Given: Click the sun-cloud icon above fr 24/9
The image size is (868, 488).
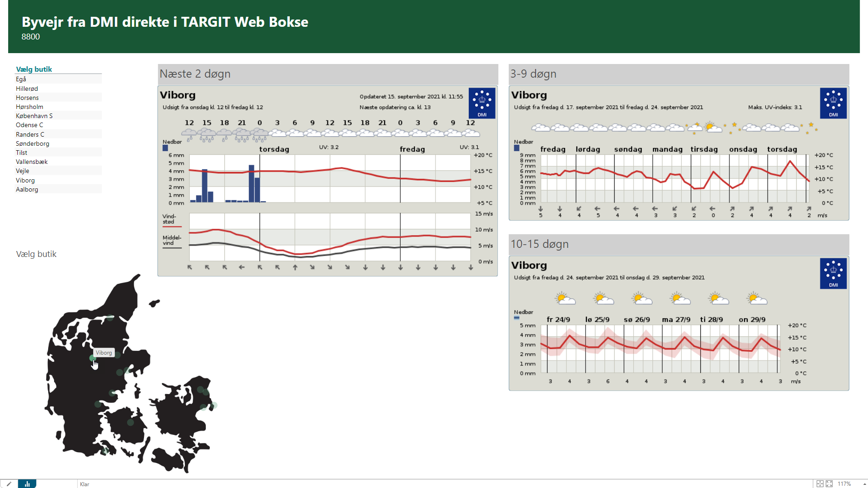Looking at the screenshot, I should click(x=565, y=298).
